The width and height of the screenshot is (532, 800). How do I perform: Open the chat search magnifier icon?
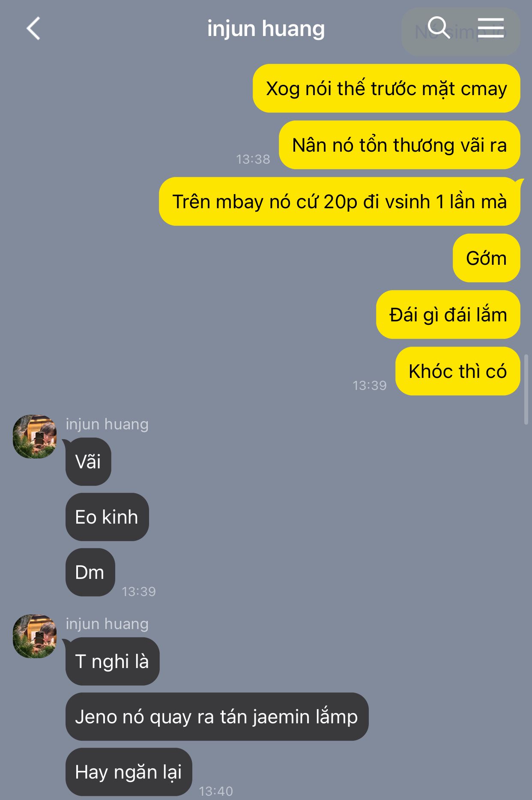point(439,28)
